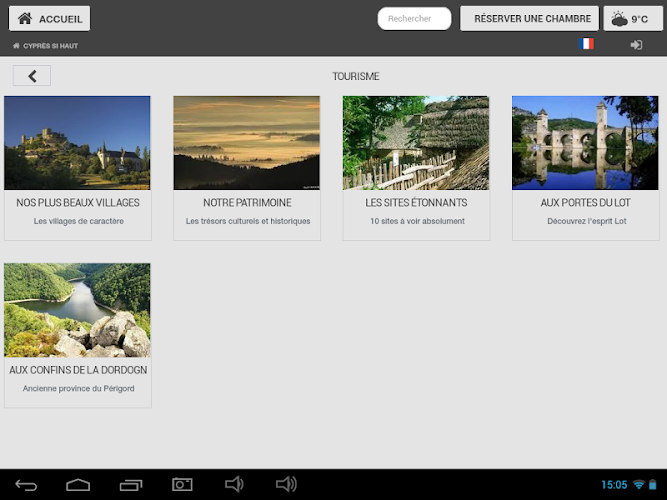
Task: Click the small home icon in breadcrumb
Action: click(16, 46)
